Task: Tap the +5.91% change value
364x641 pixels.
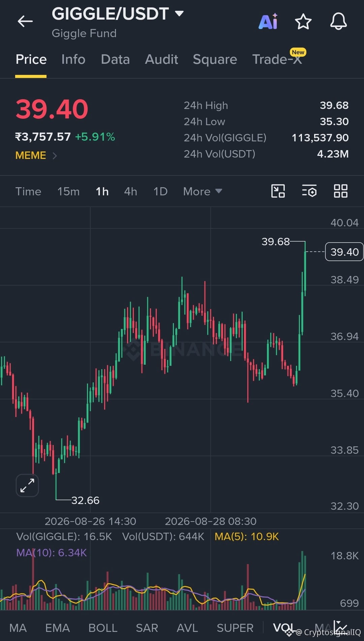Action: [95, 137]
